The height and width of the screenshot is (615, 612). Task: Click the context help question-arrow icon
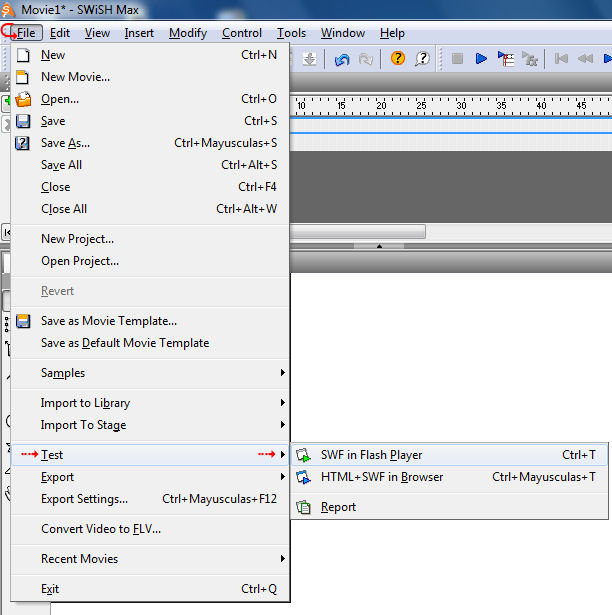tap(422, 59)
